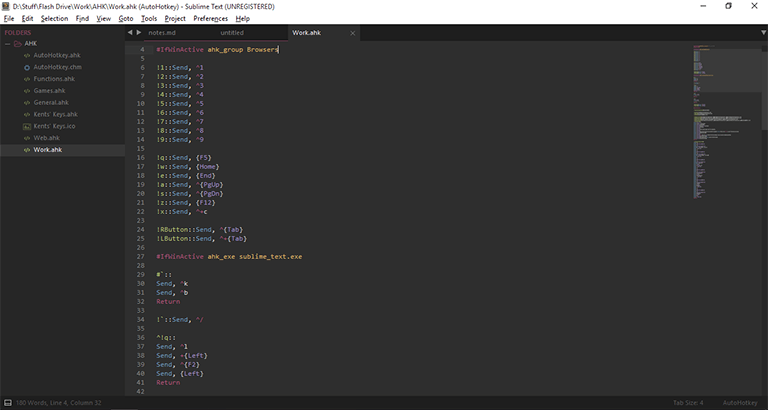This screenshot has height=410, width=768.
Task: Open the Goto menu
Action: point(126,19)
